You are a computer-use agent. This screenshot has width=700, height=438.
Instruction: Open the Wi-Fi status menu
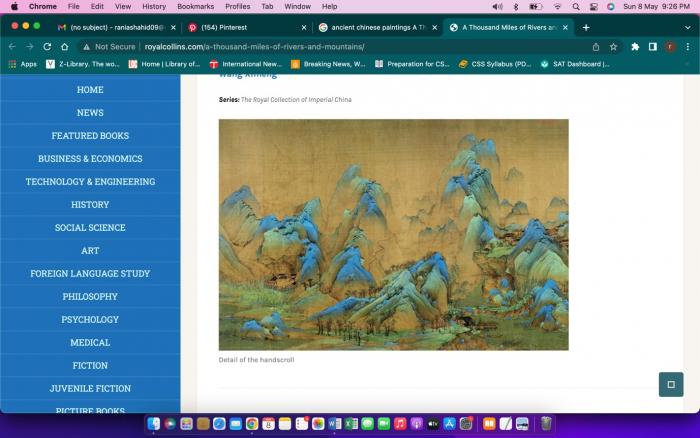[557, 7]
